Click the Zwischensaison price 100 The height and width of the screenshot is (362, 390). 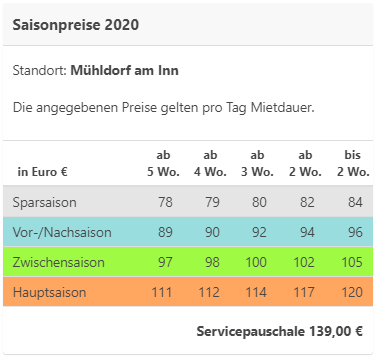pyautogui.click(x=256, y=262)
